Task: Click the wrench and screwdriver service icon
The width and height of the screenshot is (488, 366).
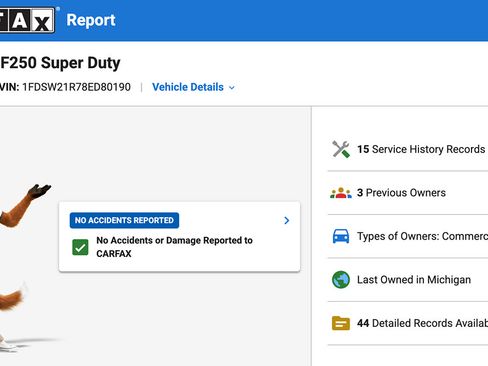Action: click(341, 149)
